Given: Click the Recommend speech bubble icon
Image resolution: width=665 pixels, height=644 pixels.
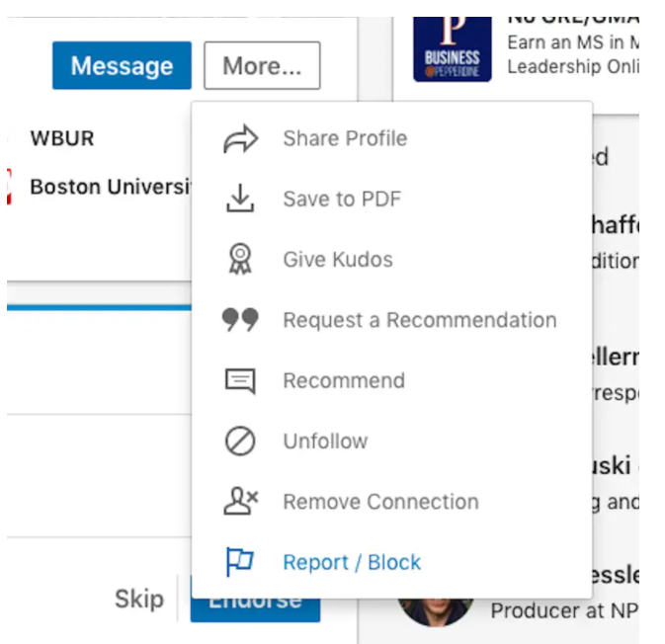Looking at the screenshot, I should 240,380.
